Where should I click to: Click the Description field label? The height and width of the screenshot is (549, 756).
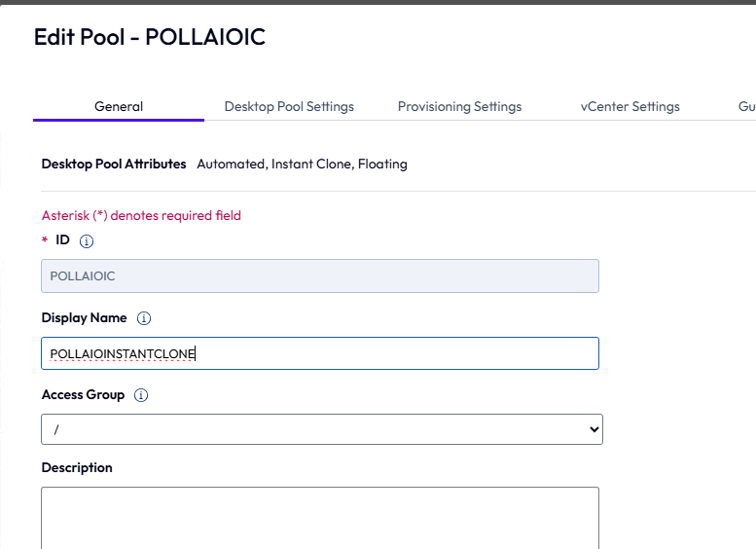[77, 467]
